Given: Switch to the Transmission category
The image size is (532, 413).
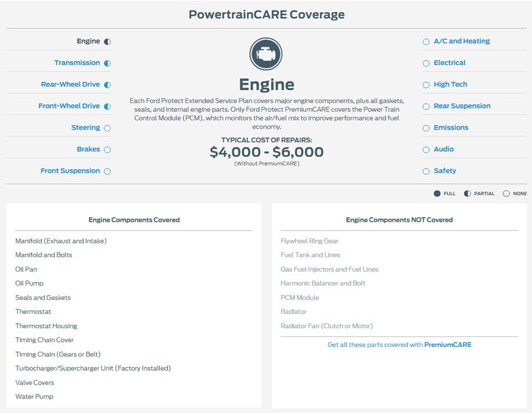Looking at the screenshot, I should tap(77, 63).
